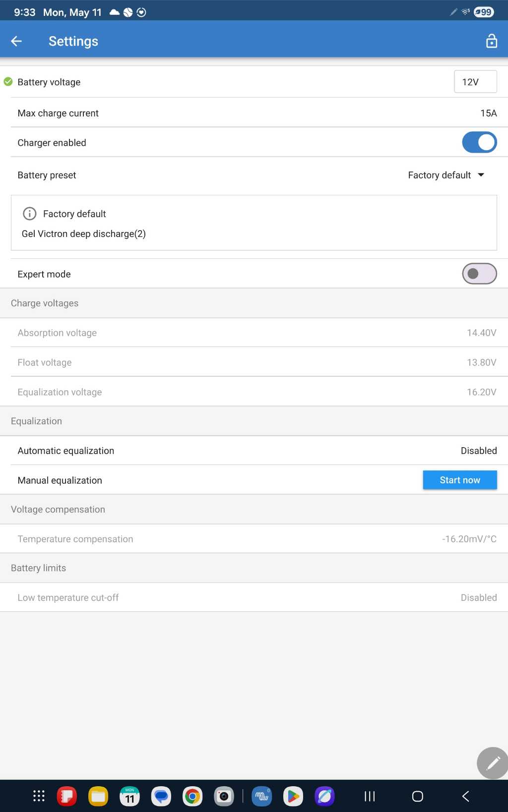Select the Absorption voltage row
508x812 pixels.
point(254,333)
